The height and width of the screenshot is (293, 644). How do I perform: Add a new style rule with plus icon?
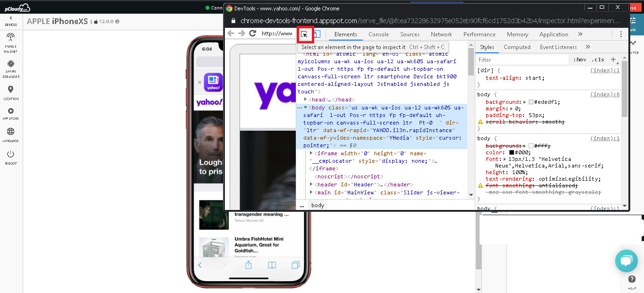click(x=613, y=59)
